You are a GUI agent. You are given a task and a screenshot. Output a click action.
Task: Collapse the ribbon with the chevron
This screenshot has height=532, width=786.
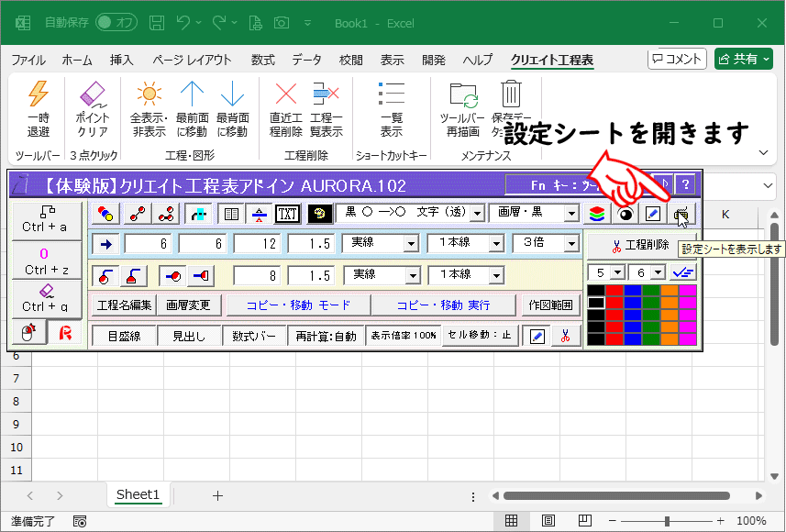coord(763,152)
